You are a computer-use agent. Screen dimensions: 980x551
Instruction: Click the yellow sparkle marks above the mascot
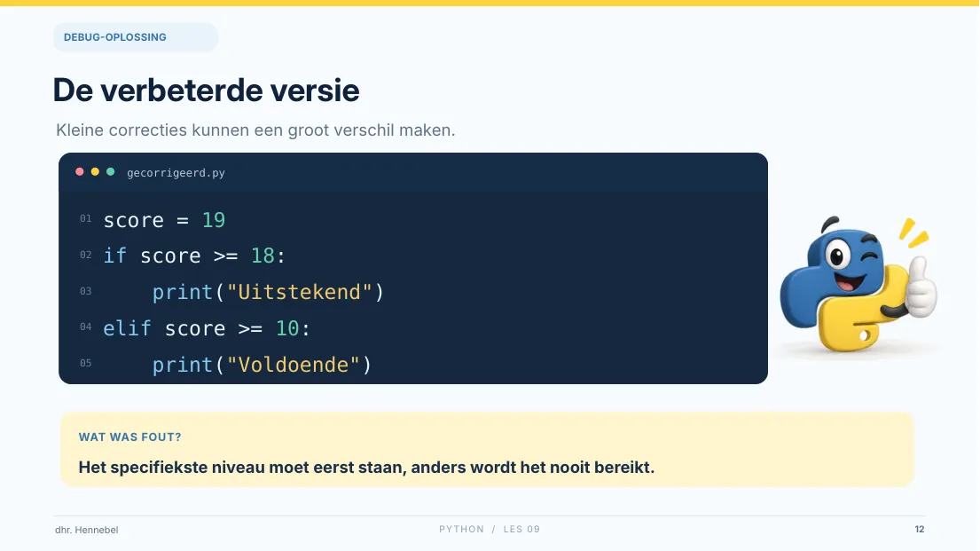point(913,232)
